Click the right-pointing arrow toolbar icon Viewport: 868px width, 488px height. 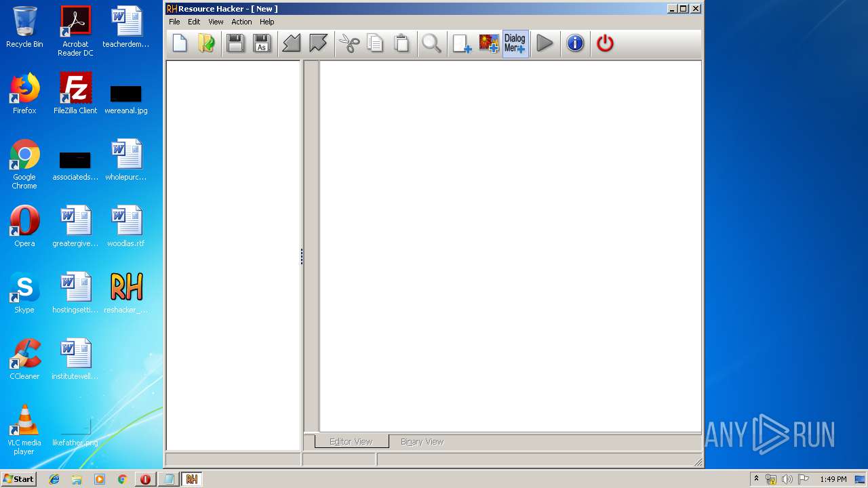click(x=318, y=43)
